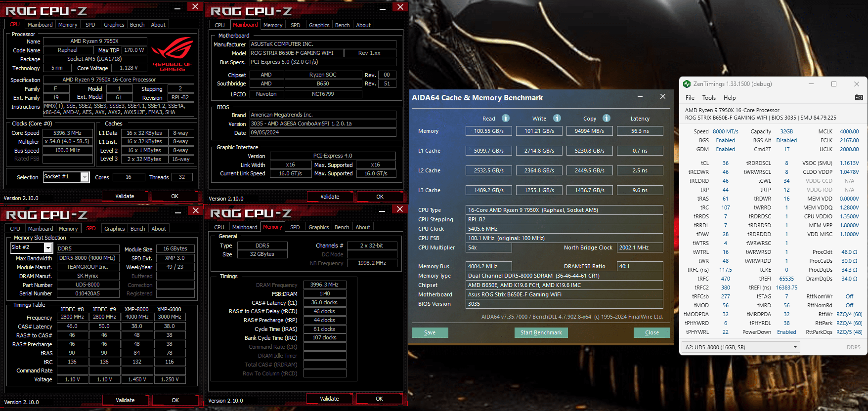Image resolution: width=868 pixels, height=411 pixels.
Task: Click the Memory Read 100.55 GB/s field
Action: pos(489,131)
